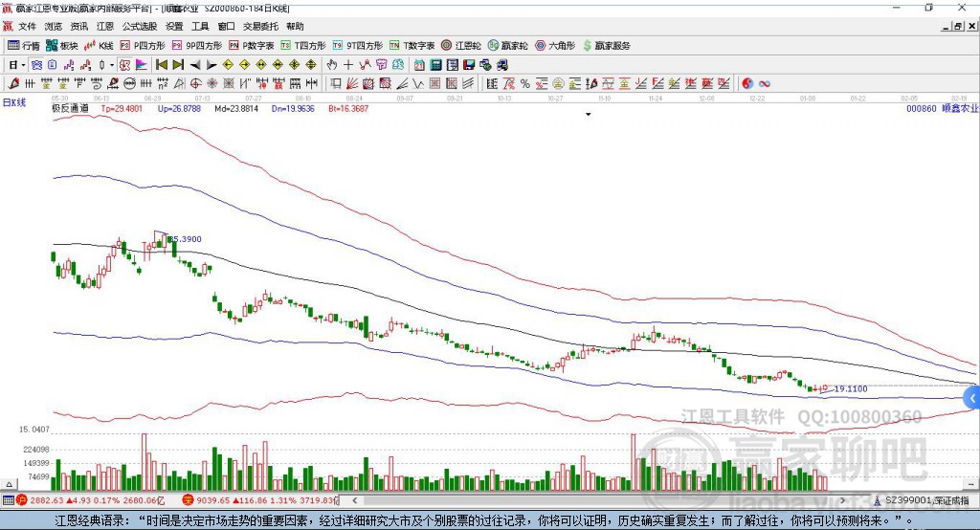This screenshot has width=980, height=530.
Task: Click the floppy disk save icon
Action: point(469,65)
